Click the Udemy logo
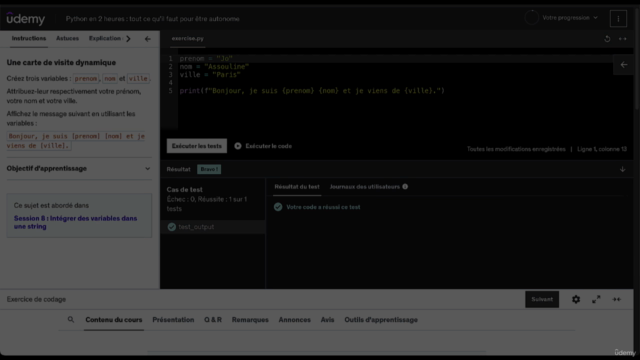Image resolution: width=640 pixels, height=360 pixels. (26, 18)
